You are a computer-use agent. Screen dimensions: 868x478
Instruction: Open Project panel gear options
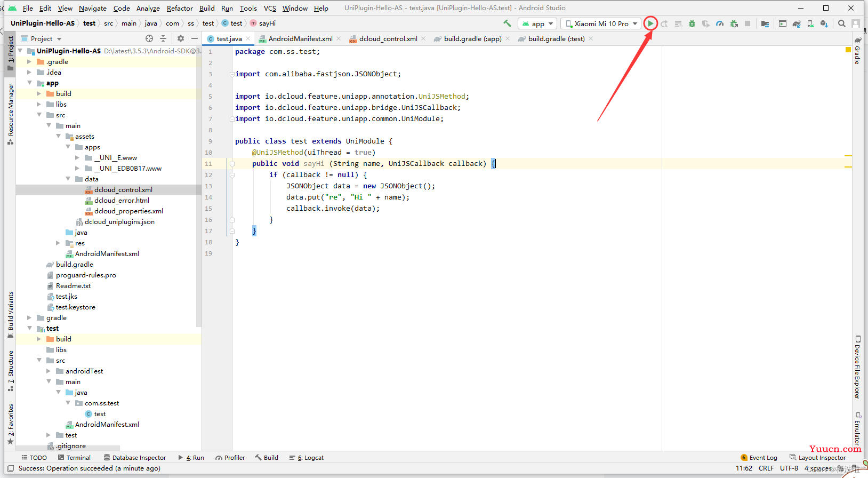coord(181,38)
